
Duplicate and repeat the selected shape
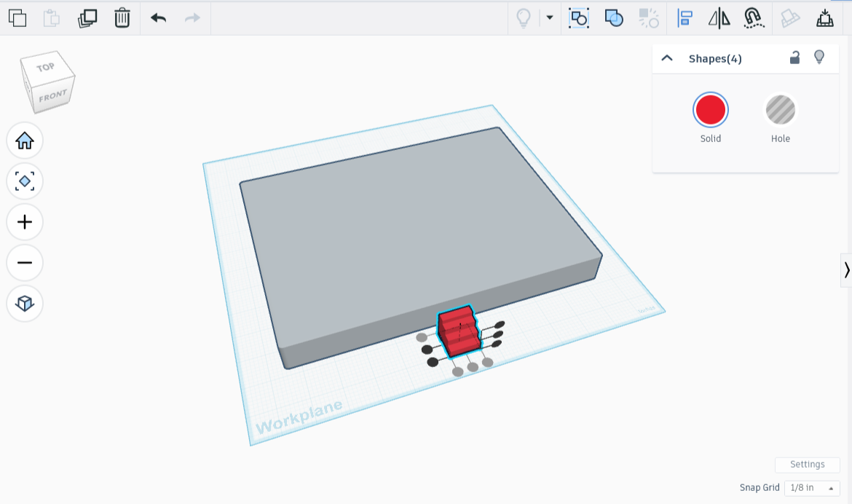pos(87,18)
